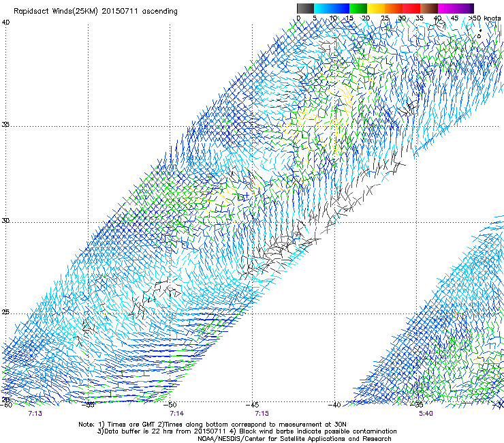Click the orange 25-30 knots legend swatch
The image size is (504, 443).
tap(394, 8)
